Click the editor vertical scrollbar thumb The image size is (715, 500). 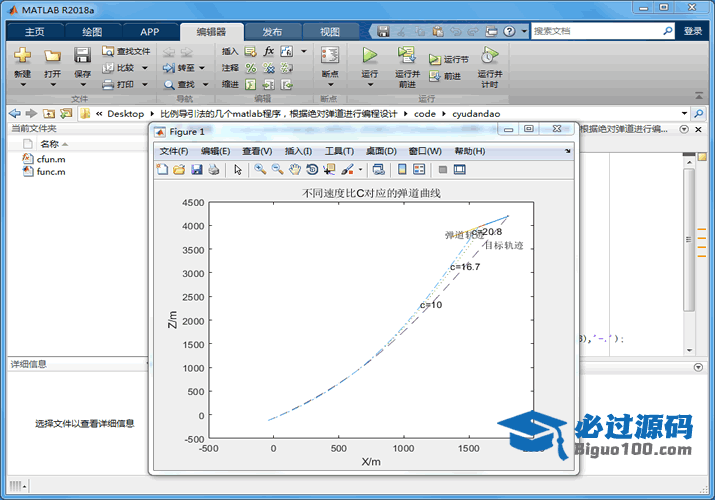(689, 240)
